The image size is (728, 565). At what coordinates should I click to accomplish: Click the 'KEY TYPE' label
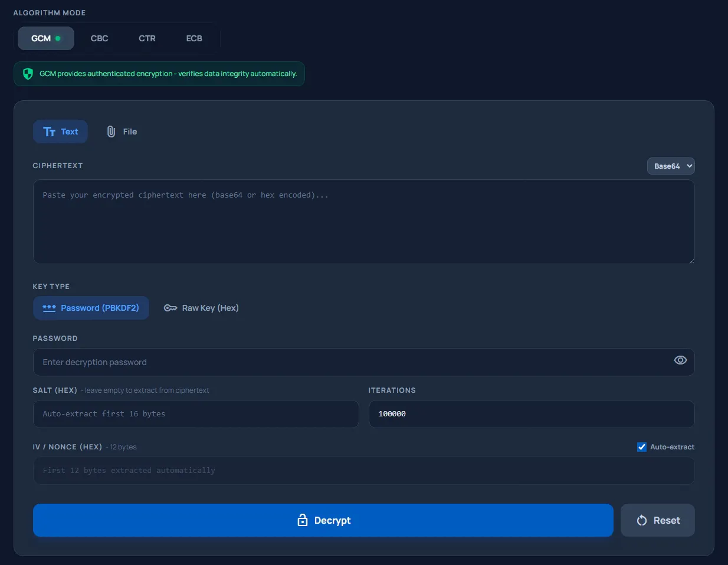[x=51, y=287]
